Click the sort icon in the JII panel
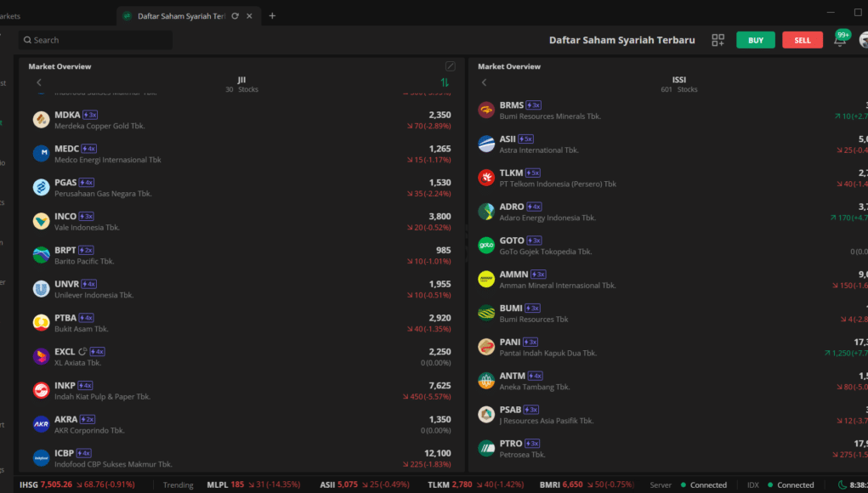868x493 pixels. pos(443,82)
